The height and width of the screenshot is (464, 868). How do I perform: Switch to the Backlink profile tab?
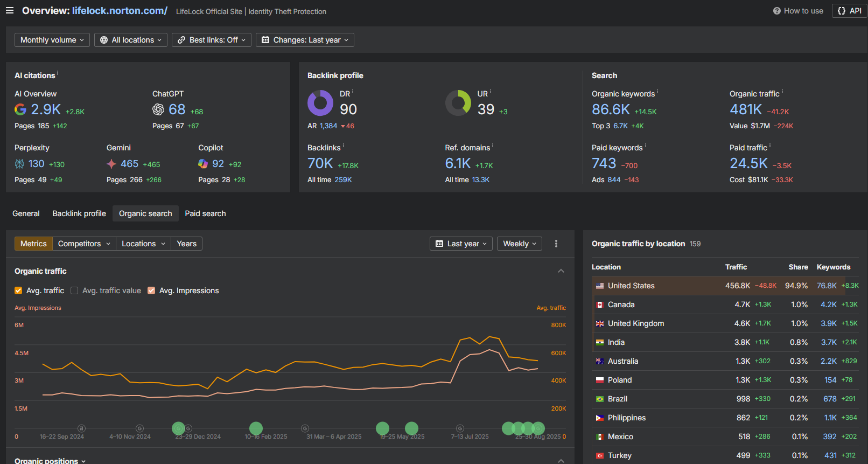tap(79, 213)
